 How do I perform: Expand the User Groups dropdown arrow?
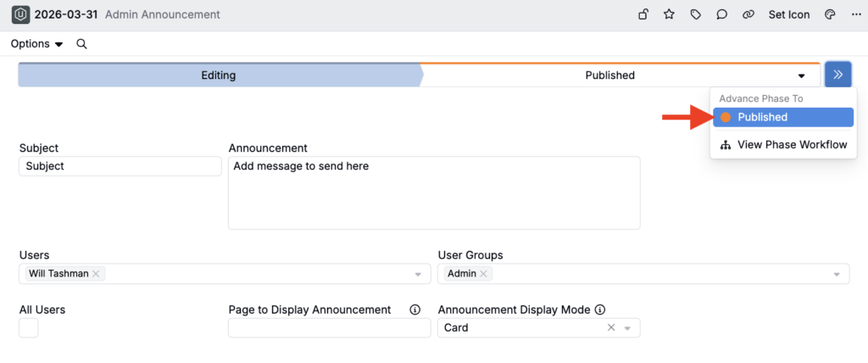tap(837, 274)
